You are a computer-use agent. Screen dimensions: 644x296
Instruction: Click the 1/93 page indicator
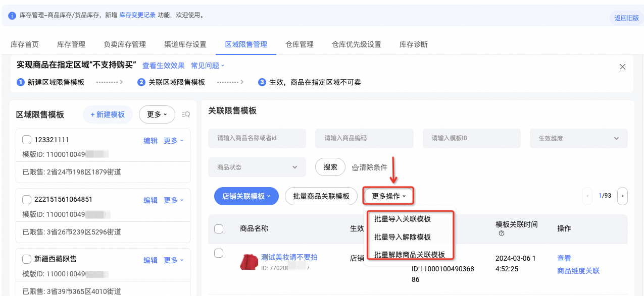click(605, 196)
